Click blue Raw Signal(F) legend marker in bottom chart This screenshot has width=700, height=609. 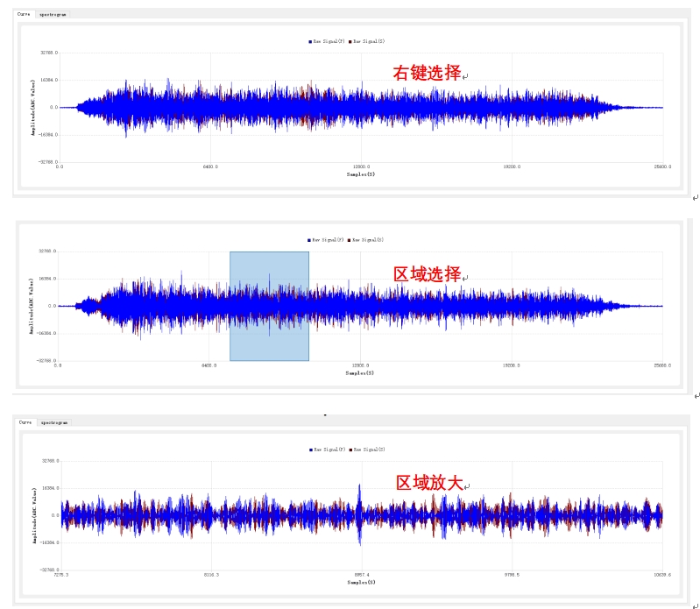coord(310,450)
